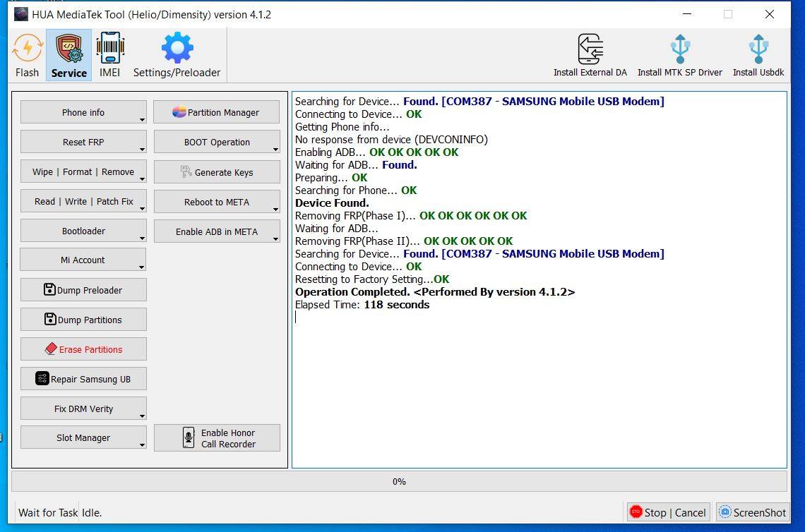Image resolution: width=805 pixels, height=532 pixels.
Task: Open the Flash tab
Action: click(x=28, y=56)
